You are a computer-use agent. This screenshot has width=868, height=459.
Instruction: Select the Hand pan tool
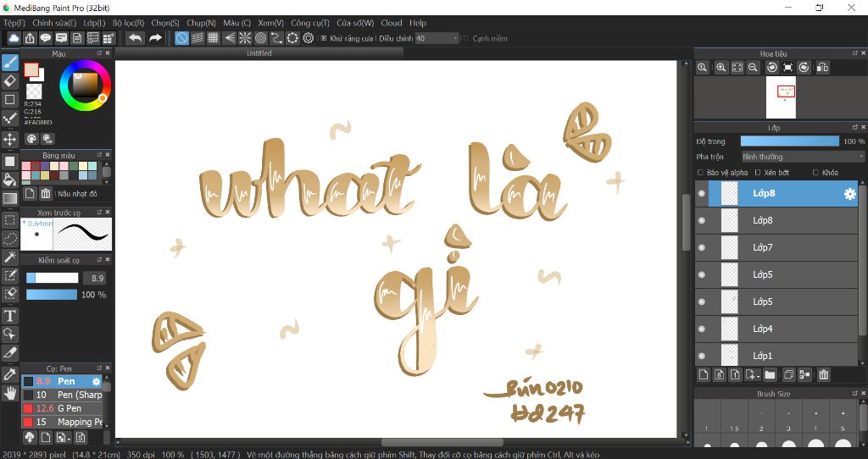pos(10,393)
